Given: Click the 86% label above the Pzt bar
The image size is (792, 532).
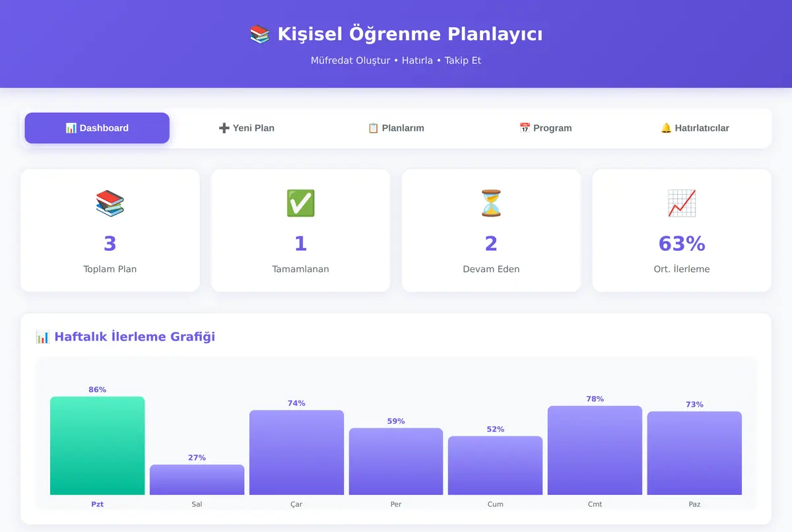Looking at the screenshot, I should tap(97, 390).
